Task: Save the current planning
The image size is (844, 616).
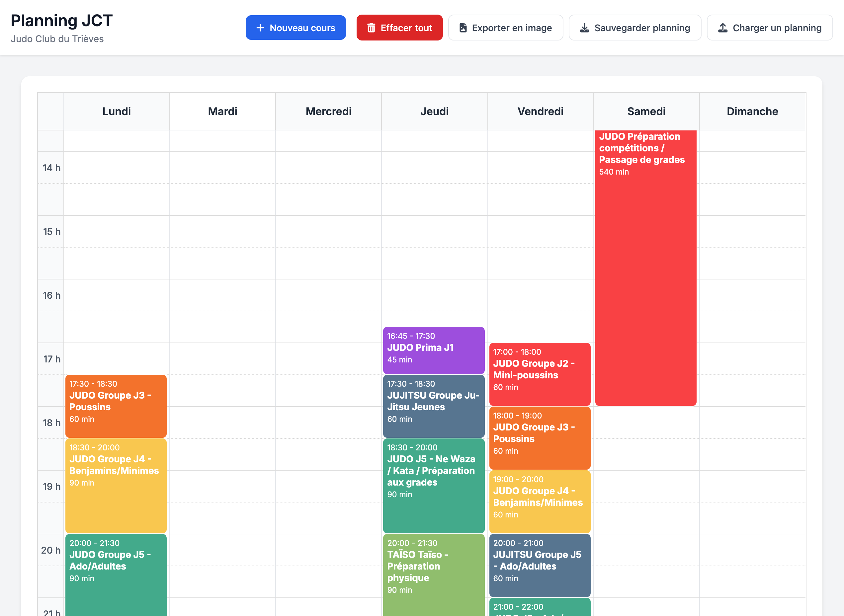Action: pos(635,27)
